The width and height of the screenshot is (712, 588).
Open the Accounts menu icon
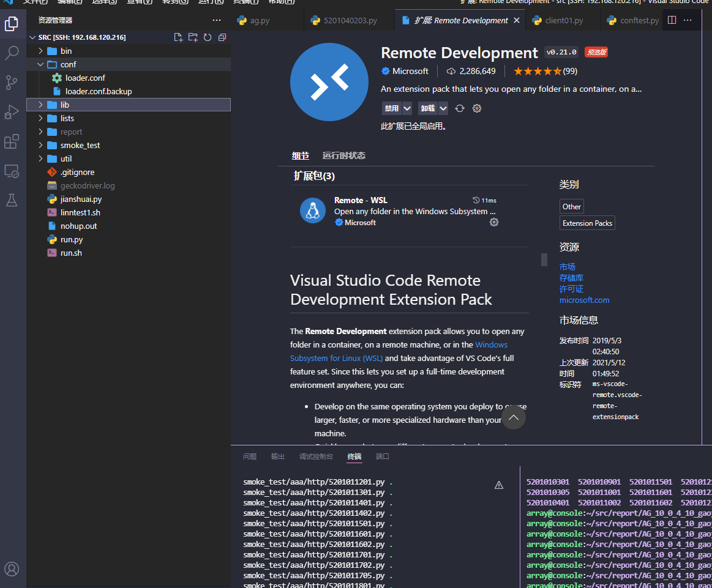[x=12, y=569]
